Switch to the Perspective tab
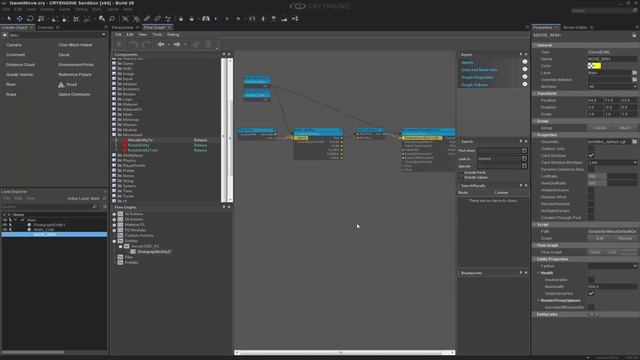This screenshot has height=360, width=640. (122, 27)
